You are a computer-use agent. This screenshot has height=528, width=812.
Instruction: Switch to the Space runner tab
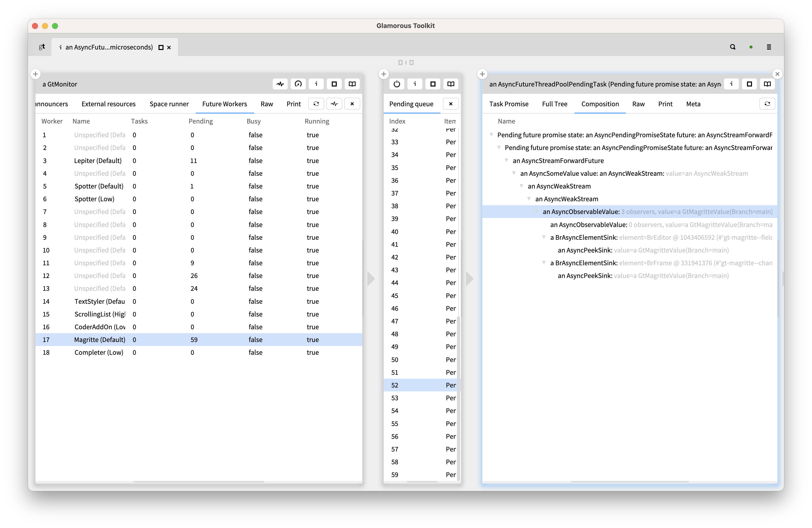[x=169, y=104]
